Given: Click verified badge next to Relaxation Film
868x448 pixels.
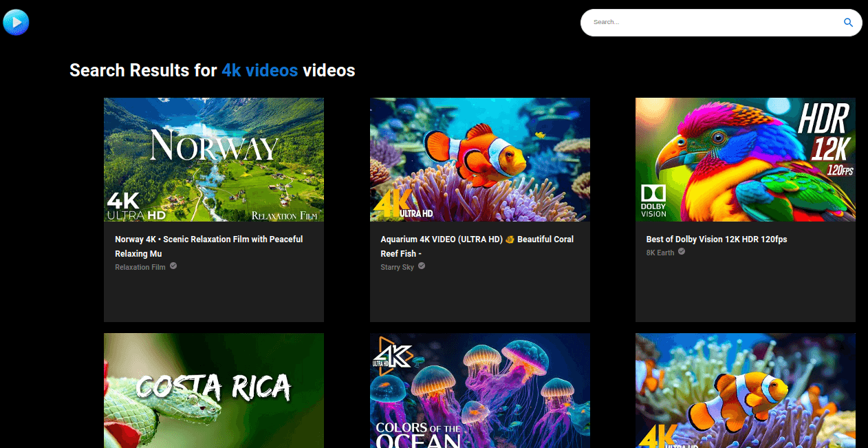Looking at the screenshot, I should [173, 266].
